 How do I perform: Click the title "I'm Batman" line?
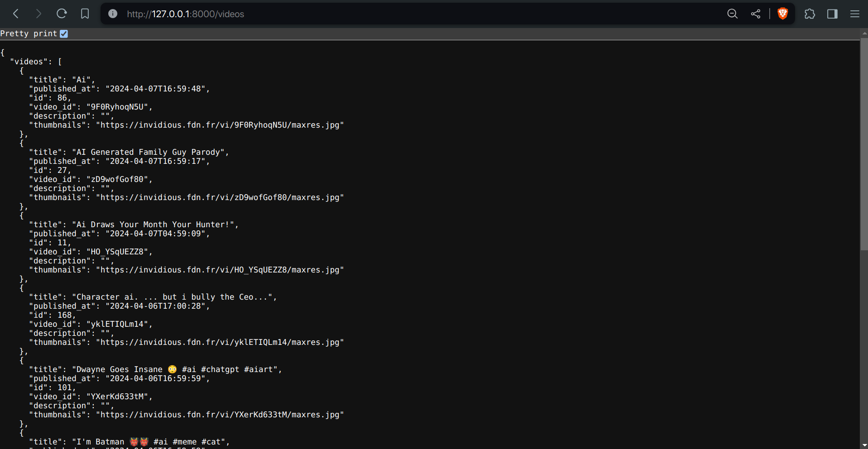(x=129, y=442)
